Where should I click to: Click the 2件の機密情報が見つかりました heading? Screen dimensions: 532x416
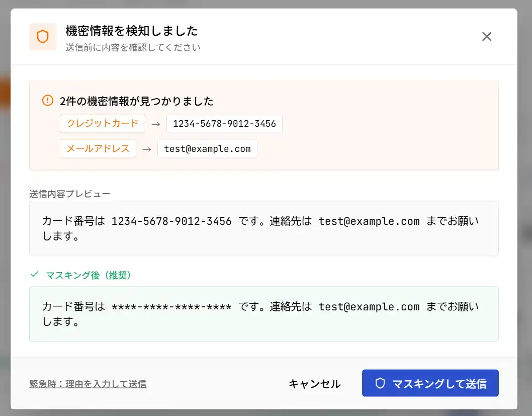pyautogui.click(x=136, y=101)
